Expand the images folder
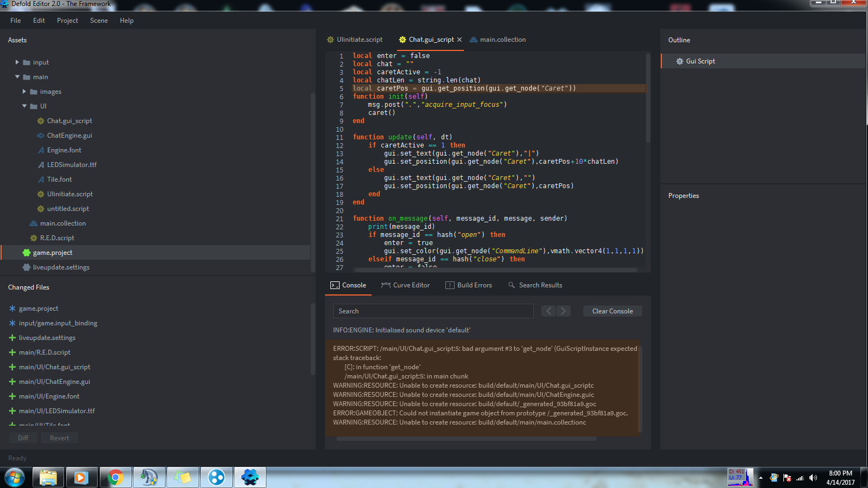This screenshot has width=868, height=488. (24, 92)
